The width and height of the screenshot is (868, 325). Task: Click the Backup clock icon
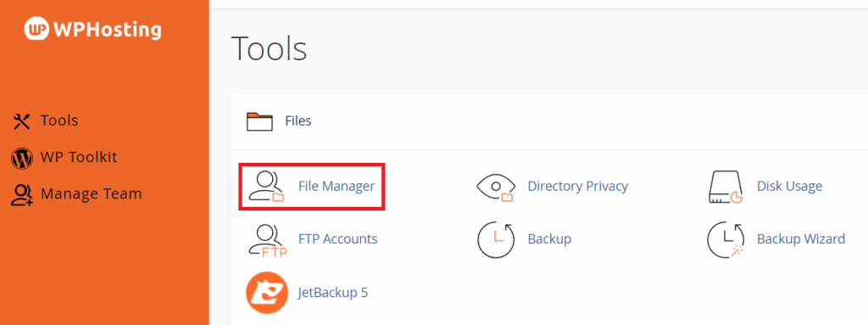tap(495, 239)
